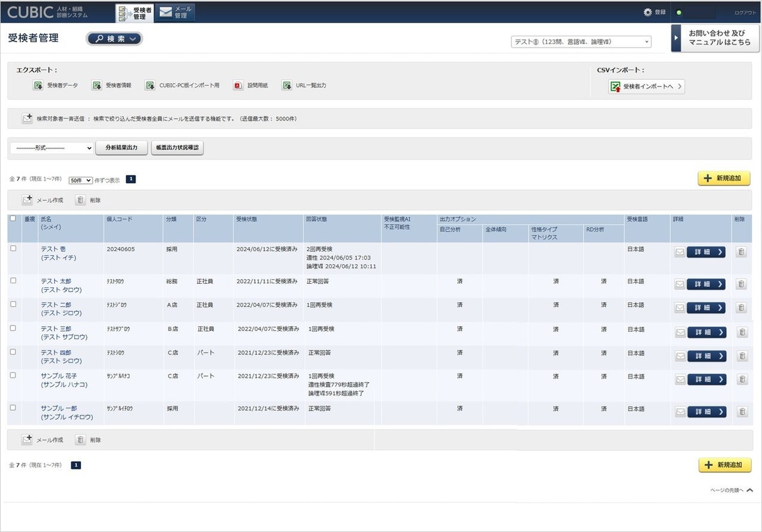Check the テスト 太郎 row checkbox

pos(13,280)
